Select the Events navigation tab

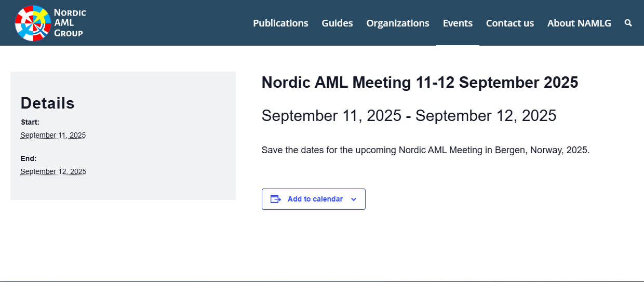pyautogui.click(x=458, y=23)
